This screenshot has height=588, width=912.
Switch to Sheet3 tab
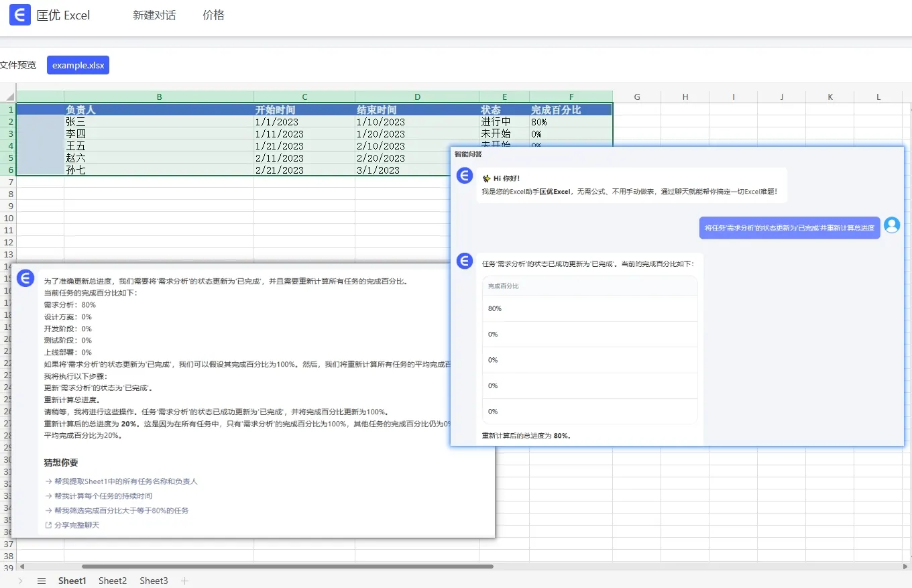tap(154, 581)
